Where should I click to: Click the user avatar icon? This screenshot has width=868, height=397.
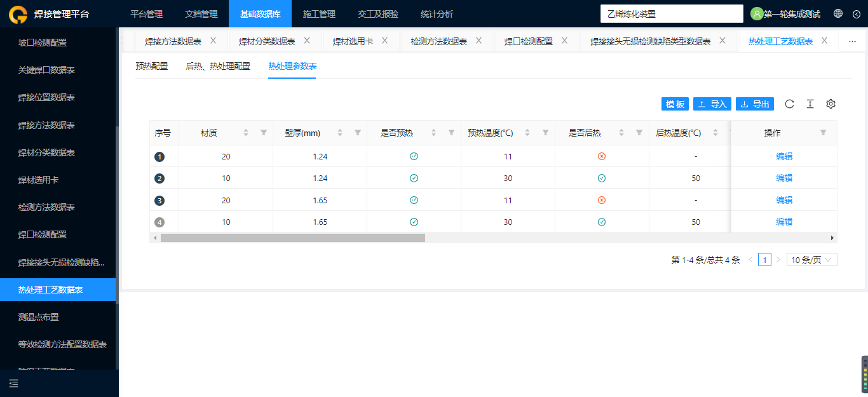click(x=757, y=14)
